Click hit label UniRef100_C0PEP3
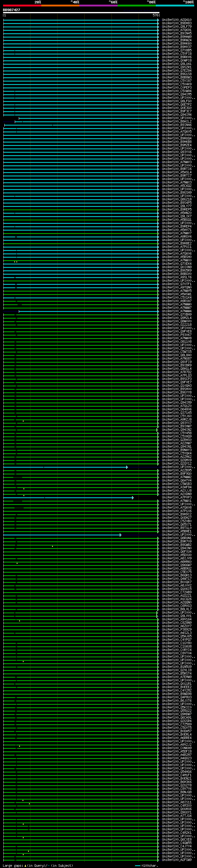Image resolution: width=197 pixels, height=868 pixels. [x=176, y=88]
